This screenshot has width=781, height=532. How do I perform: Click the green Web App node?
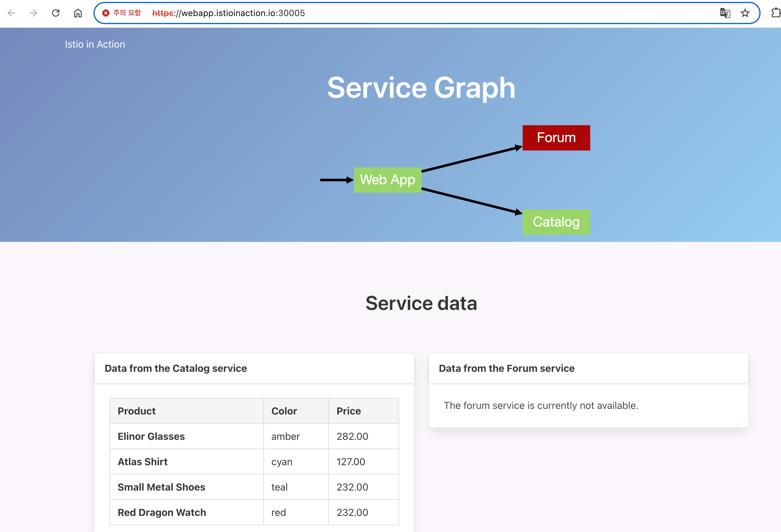pyautogui.click(x=387, y=180)
